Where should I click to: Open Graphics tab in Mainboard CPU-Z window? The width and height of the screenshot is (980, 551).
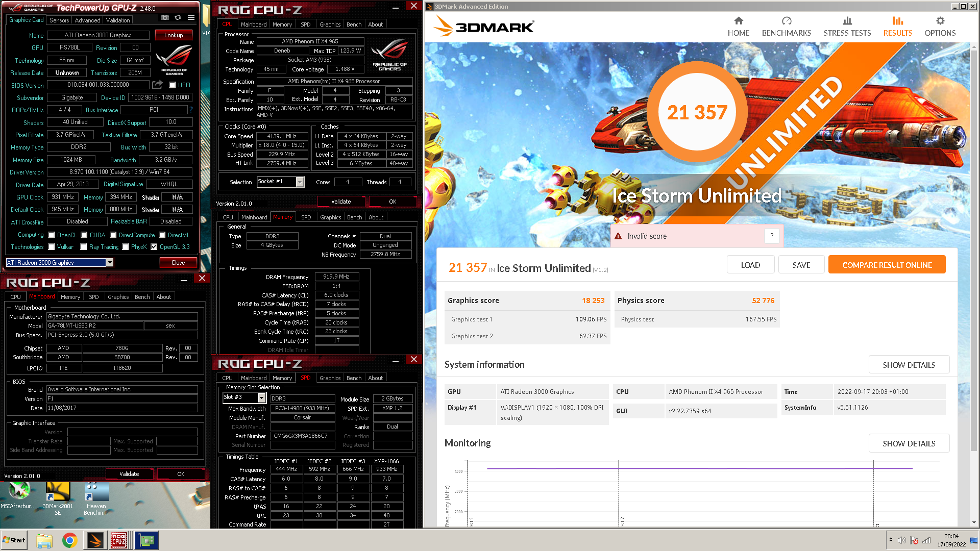pos(118,297)
